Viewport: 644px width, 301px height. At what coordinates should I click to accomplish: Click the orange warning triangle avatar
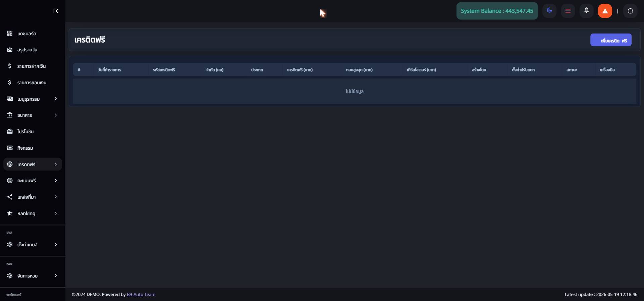[x=605, y=11]
